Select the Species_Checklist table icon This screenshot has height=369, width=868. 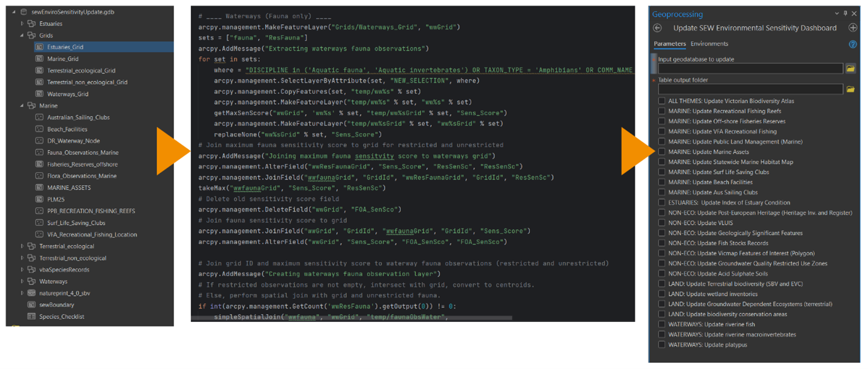[x=31, y=317]
